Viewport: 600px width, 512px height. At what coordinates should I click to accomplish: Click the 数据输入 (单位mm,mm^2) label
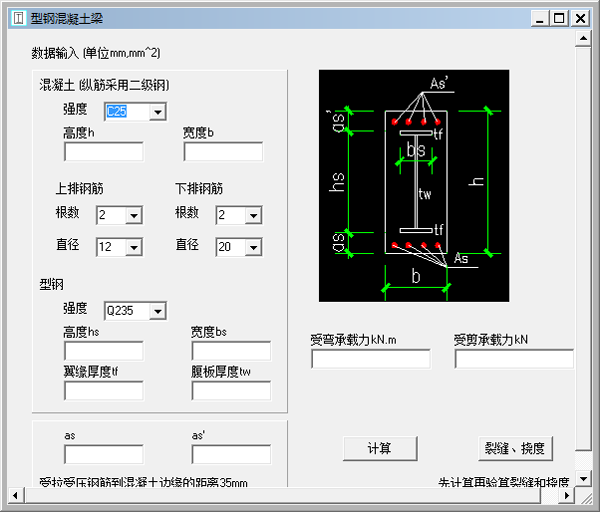click(x=96, y=53)
